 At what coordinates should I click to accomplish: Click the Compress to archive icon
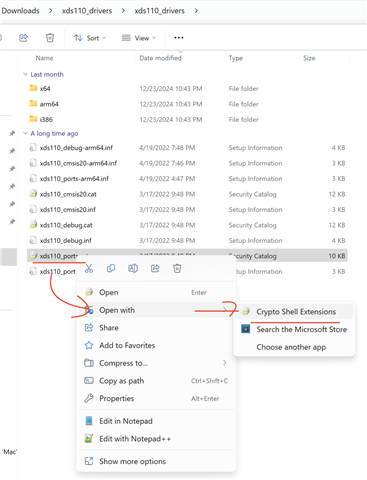tap(89, 363)
